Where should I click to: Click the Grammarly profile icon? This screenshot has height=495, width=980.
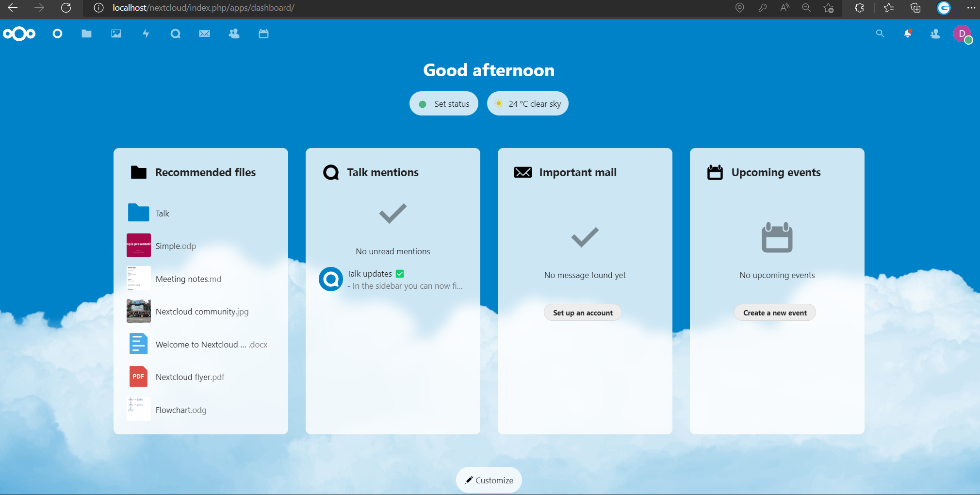[944, 8]
